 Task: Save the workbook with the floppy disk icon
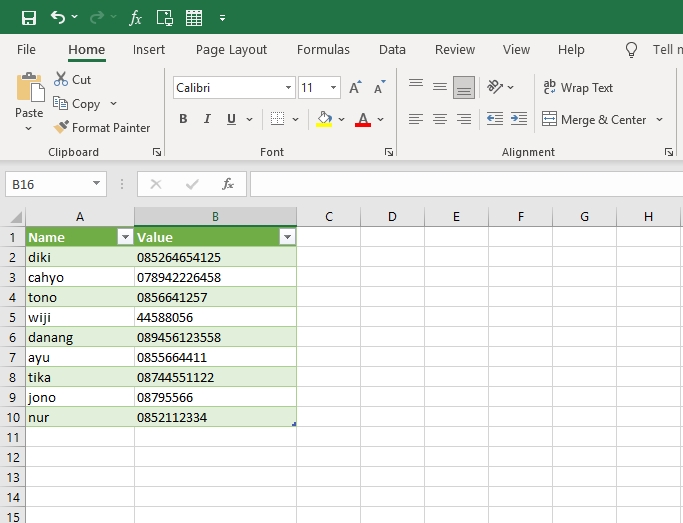tap(29, 18)
